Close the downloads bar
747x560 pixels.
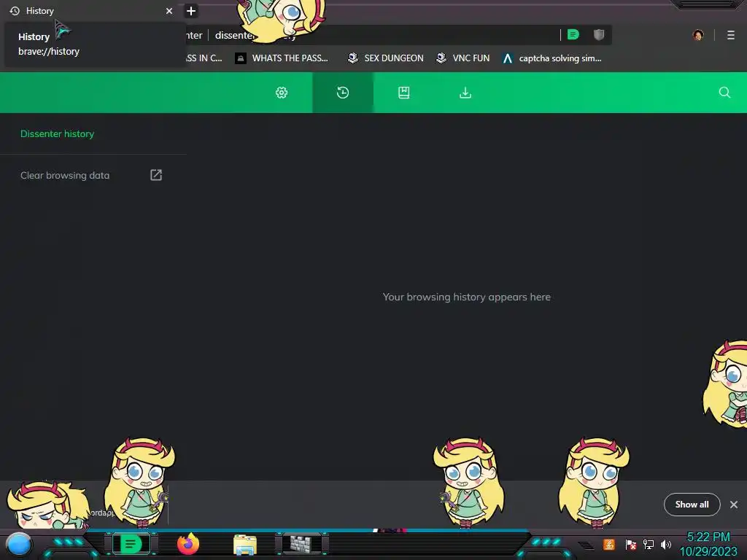[x=734, y=505]
